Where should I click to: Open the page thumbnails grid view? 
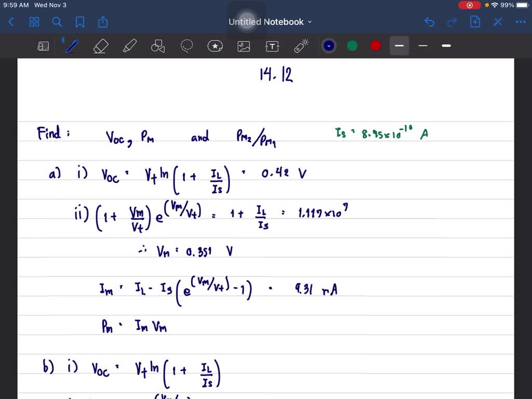coord(34,22)
